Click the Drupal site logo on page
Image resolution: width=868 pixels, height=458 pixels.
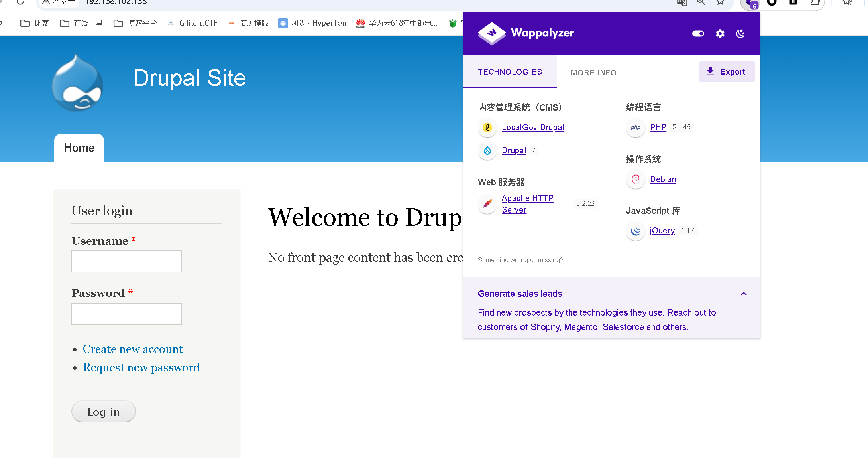pos(78,83)
